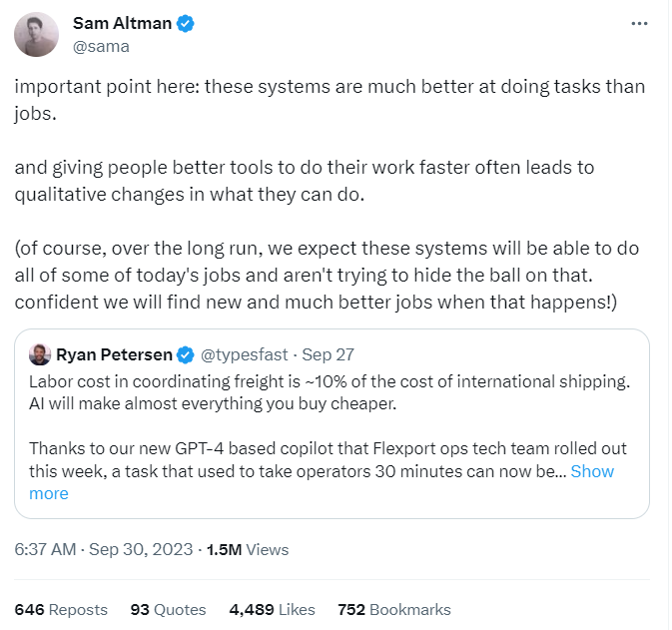This screenshot has width=672, height=630.
Task: View the 1.5M Views analytics
Action: [248, 549]
